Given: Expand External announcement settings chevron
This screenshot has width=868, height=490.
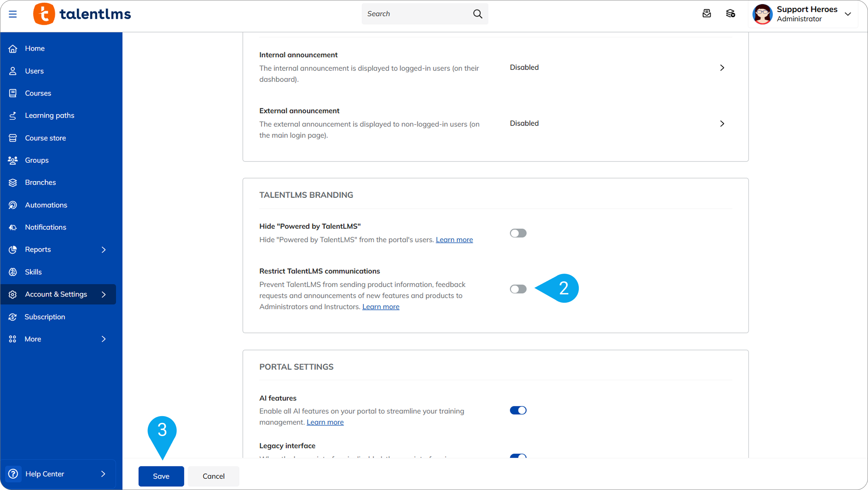Looking at the screenshot, I should [722, 124].
